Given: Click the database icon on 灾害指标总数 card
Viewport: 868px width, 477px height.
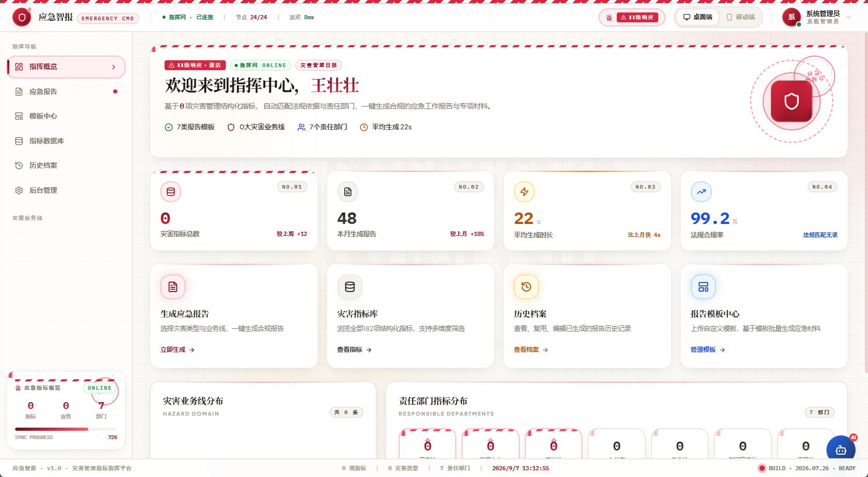Looking at the screenshot, I should coord(171,192).
